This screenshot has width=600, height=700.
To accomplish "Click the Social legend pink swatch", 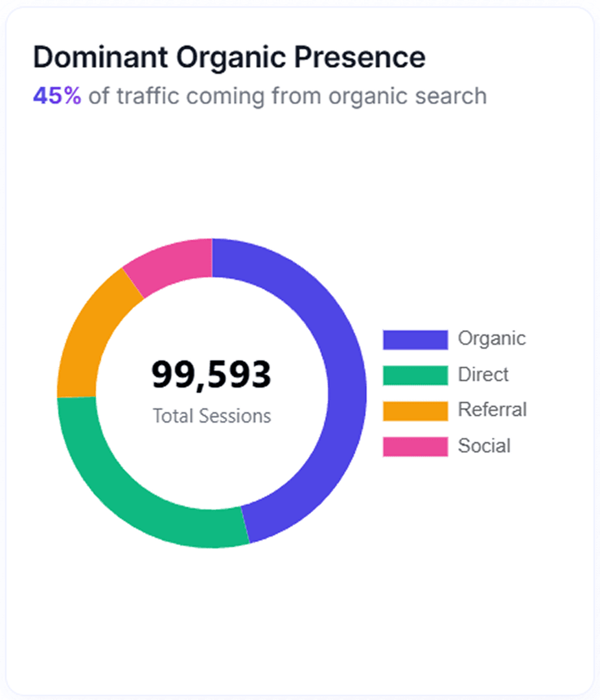I will coord(415,446).
